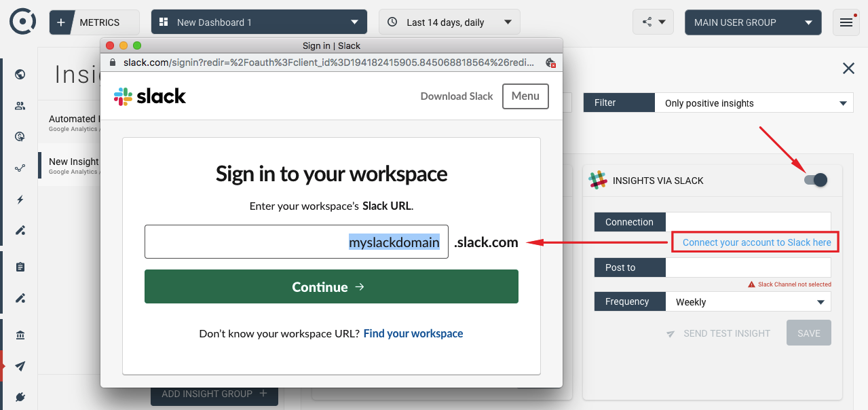Close the Slack sign in popup window
The image size is (868, 410).
pyautogui.click(x=110, y=45)
